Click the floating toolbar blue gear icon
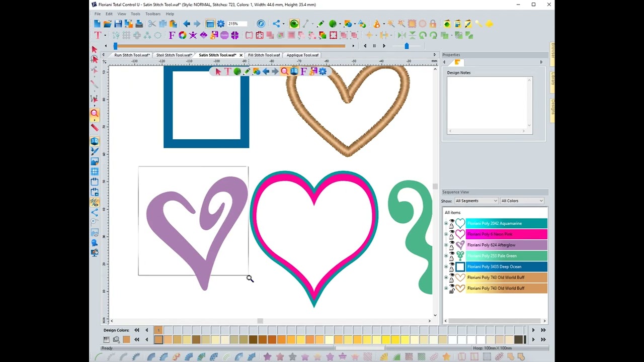The height and width of the screenshot is (362, 644). (323, 71)
